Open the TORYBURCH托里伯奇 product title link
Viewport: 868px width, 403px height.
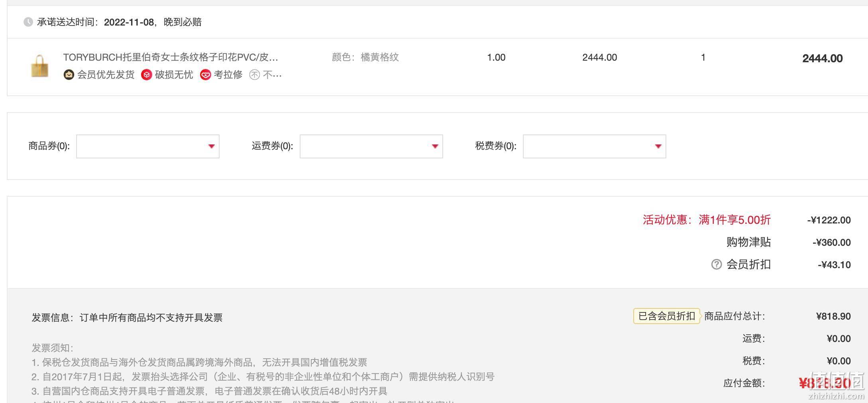point(171,57)
